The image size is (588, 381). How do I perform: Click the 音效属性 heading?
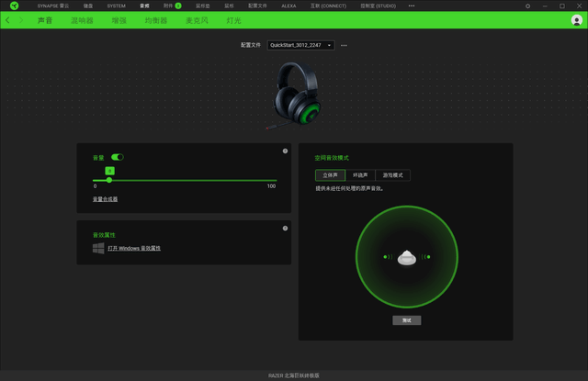pyautogui.click(x=104, y=235)
